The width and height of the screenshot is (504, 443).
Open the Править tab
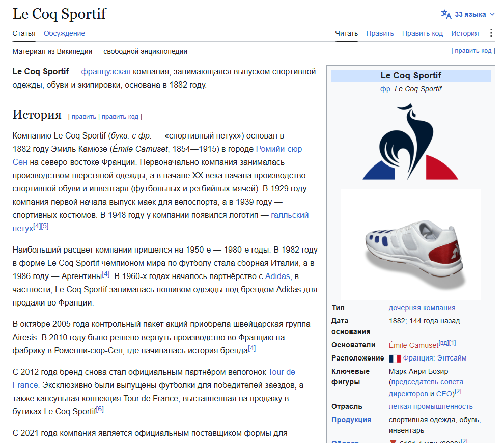[380, 33]
